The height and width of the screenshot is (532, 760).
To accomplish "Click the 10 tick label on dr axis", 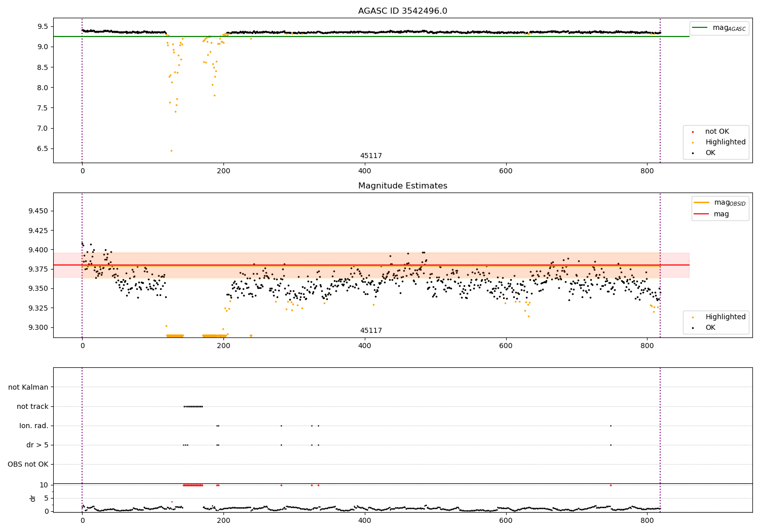I will (44, 485).
